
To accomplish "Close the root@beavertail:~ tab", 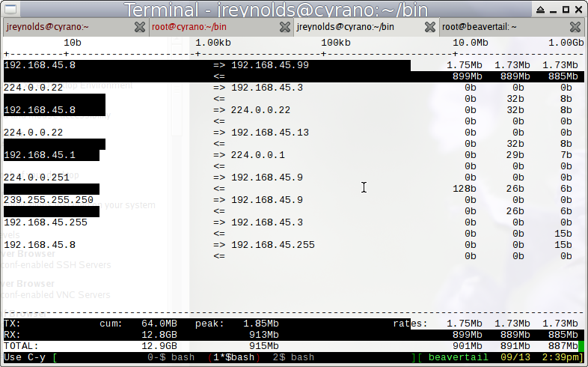I will 575,26.
